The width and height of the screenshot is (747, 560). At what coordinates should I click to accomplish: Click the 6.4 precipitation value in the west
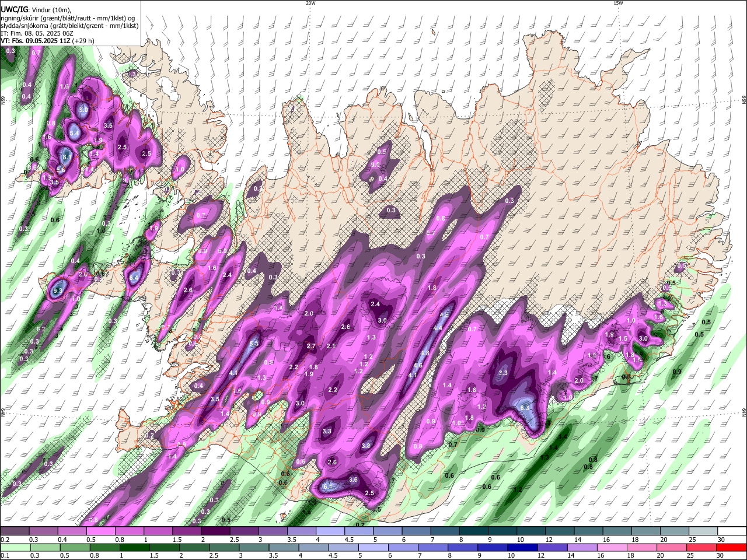[134, 278]
